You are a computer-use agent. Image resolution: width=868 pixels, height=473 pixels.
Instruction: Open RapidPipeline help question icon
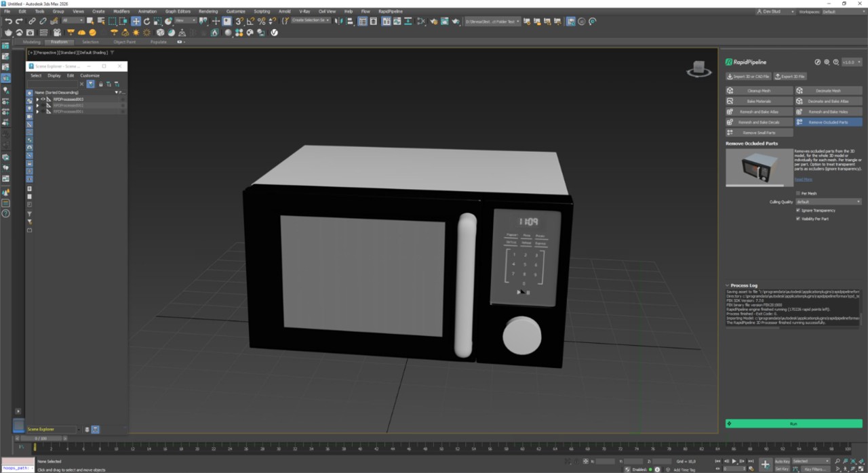(x=836, y=62)
